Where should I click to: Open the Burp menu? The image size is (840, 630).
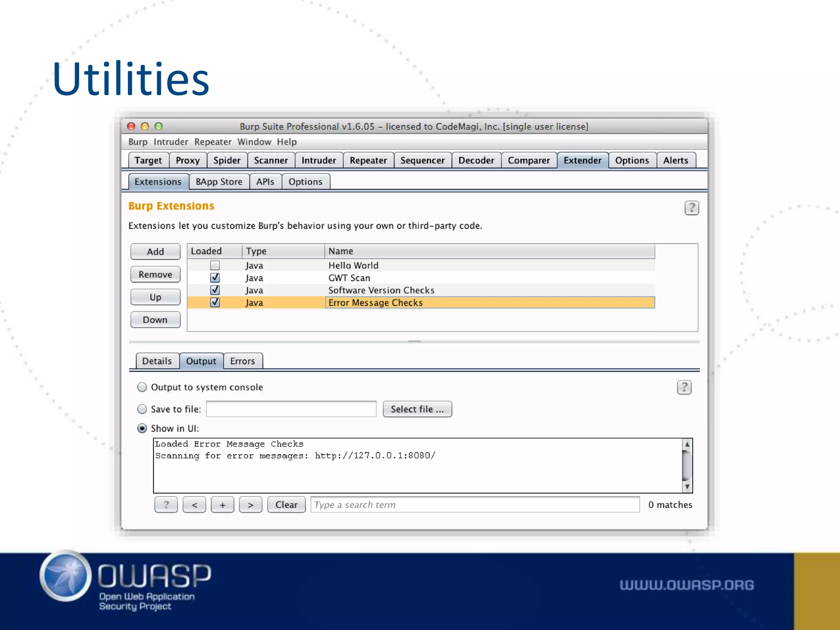pos(138,142)
